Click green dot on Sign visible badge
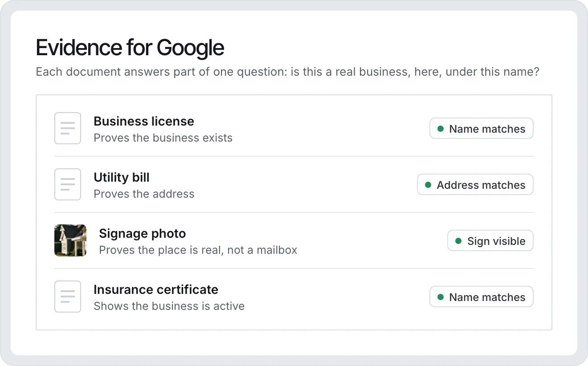Image resolution: width=588 pixels, height=366 pixels. pyautogui.click(x=458, y=241)
